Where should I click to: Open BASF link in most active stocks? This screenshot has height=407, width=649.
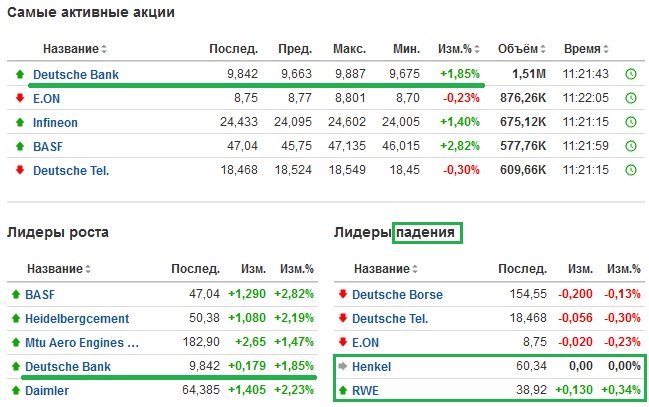pos(48,147)
